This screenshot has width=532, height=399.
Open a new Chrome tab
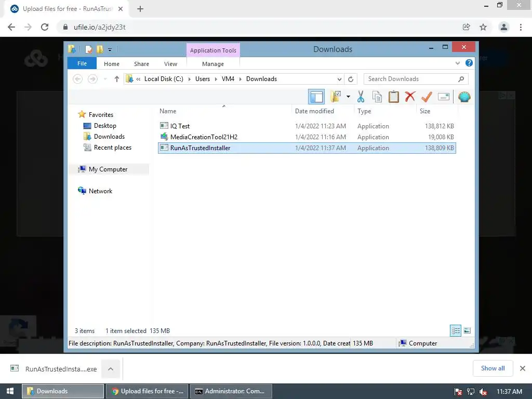pos(140,9)
